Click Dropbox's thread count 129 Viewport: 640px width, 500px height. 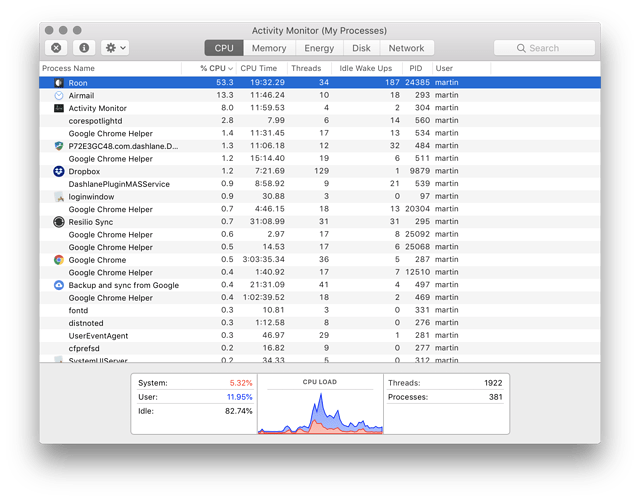point(322,171)
